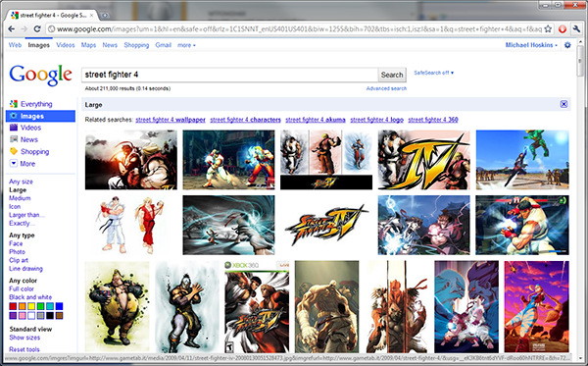Image resolution: width=588 pixels, height=366 pixels.
Task: Select the Full color filter
Action: (22, 288)
